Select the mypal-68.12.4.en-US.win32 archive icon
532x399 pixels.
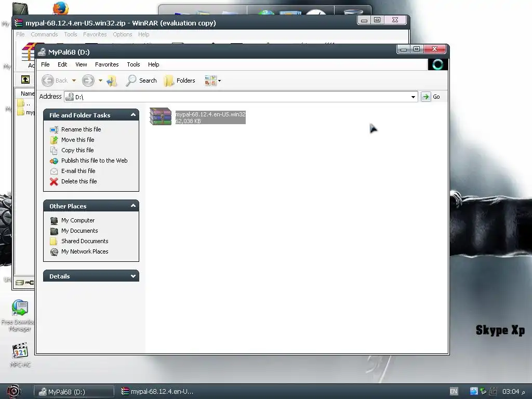click(x=161, y=116)
